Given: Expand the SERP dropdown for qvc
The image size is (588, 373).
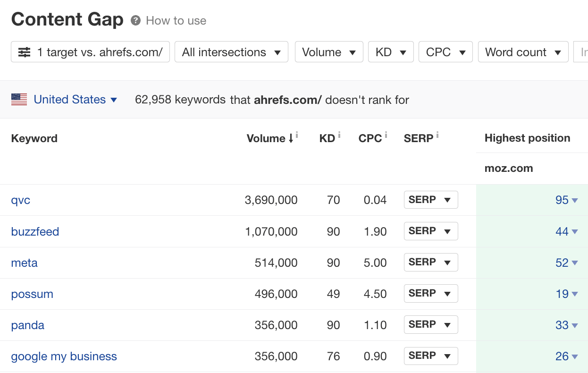Looking at the screenshot, I should (431, 200).
